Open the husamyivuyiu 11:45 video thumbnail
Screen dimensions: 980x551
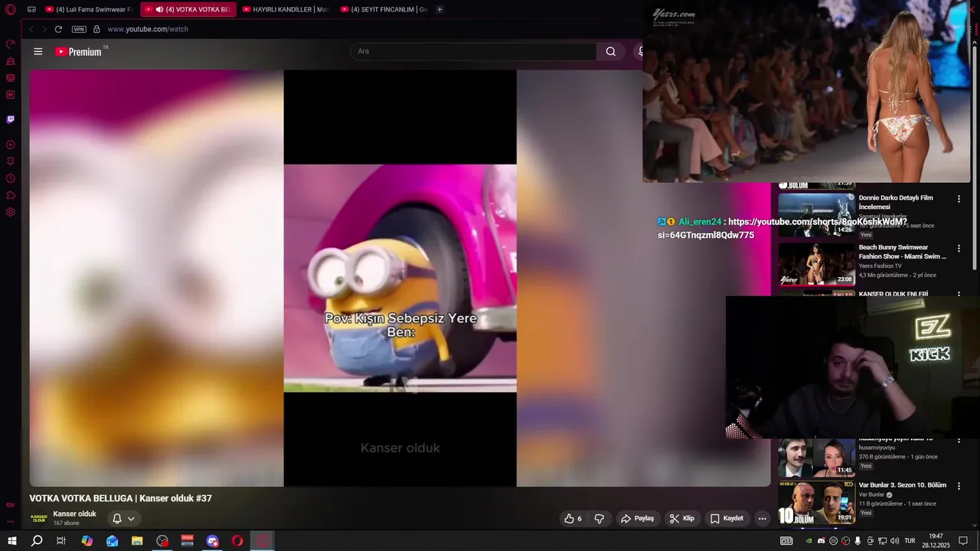816,458
